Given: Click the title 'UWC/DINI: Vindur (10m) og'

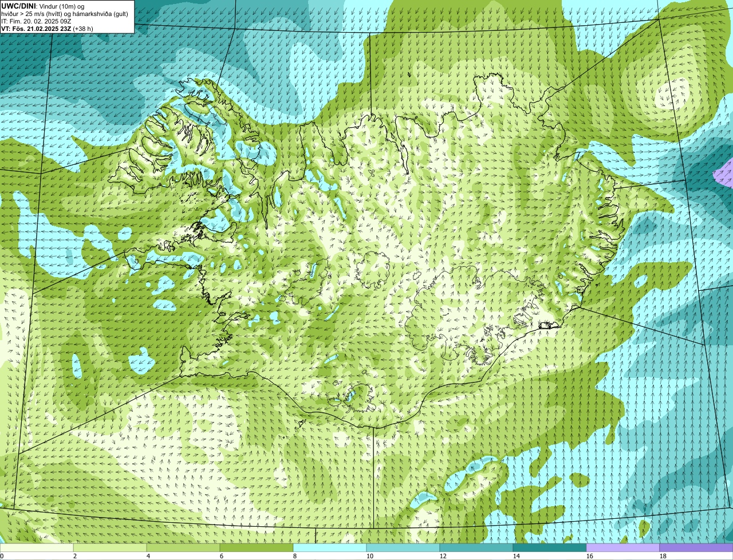Looking at the screenshot, I should [x=42, y=6].
